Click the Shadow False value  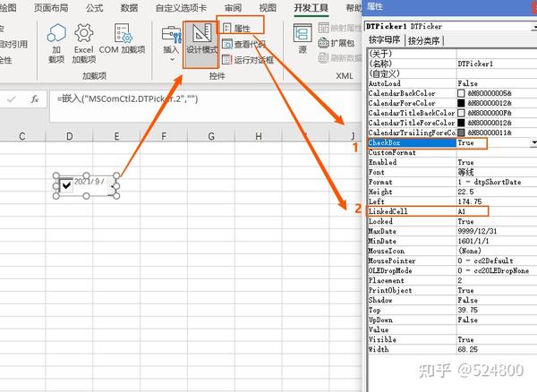[468, 300]
